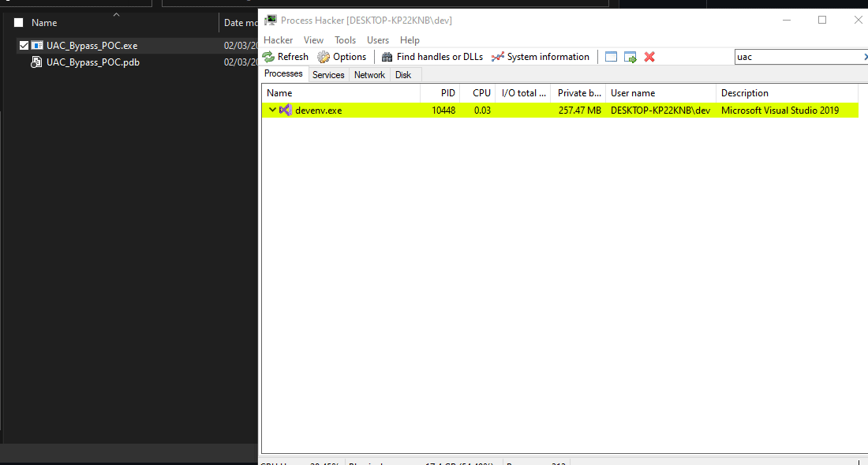Open the Tools menu
Image resolution: width=868 pixels, height=465 pixels.
345,39
